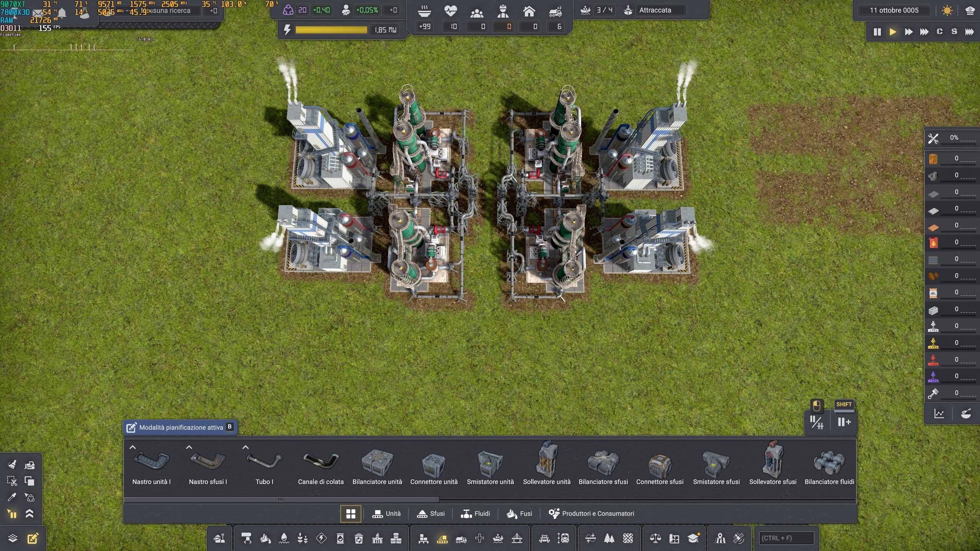Click the date 11 ottobre 0005
Screen dimensions: 980x551
(x=894, y=10)
